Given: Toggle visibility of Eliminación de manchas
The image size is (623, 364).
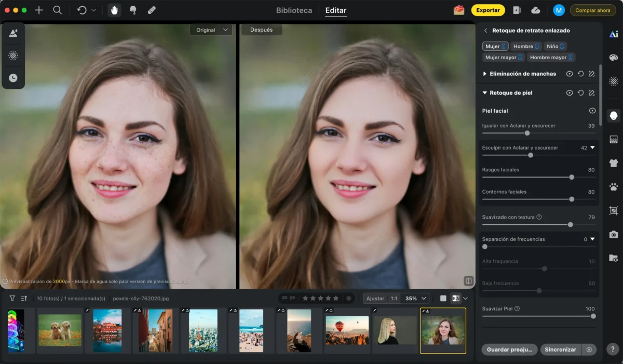Looking at the screenshot, I should [x=570, y=74].
